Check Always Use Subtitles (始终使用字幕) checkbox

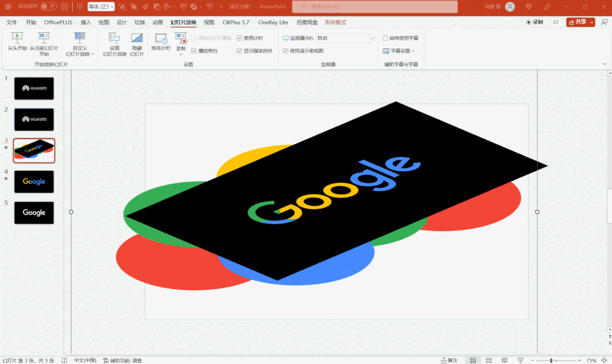pyautogui.click(x=385, y=38)
